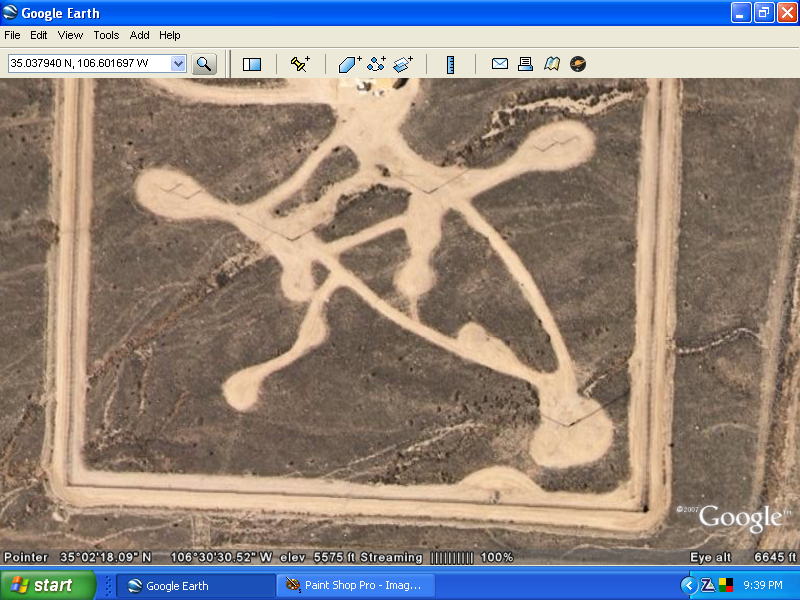
Task: Click the Google Earth title bar icon
Action: coord(10,12)
